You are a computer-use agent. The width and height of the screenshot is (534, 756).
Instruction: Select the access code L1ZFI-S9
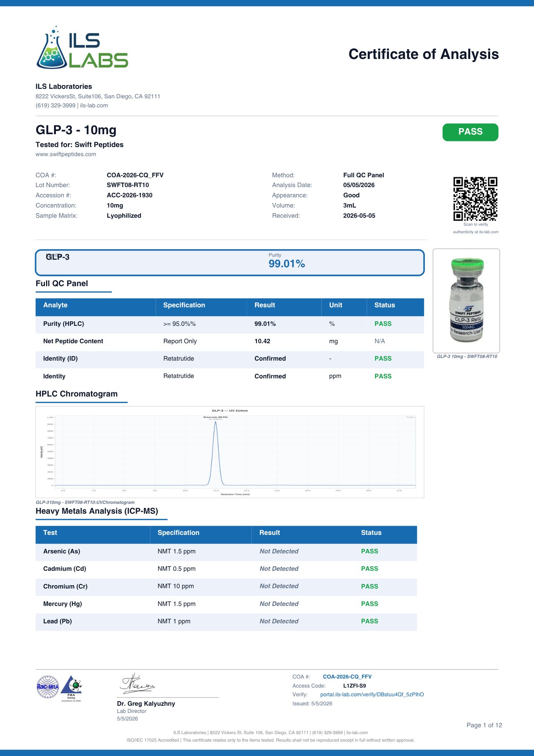pyautogui.click(x=355, y=686)
